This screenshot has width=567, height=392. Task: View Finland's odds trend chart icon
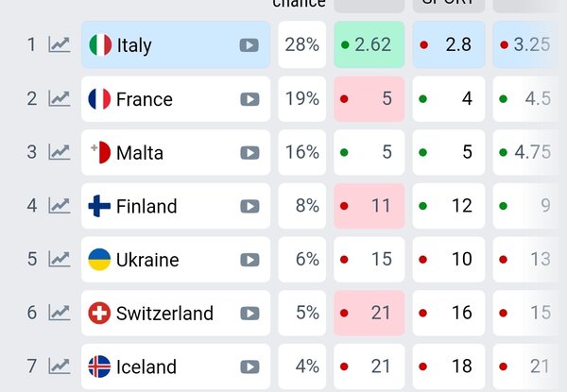(x=60, y=205)
